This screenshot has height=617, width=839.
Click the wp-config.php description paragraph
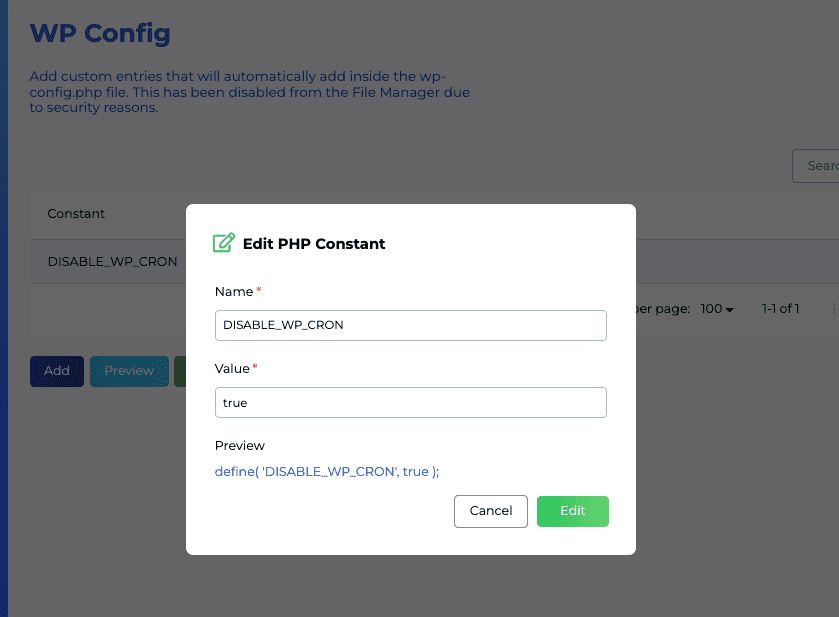point(249,92)
